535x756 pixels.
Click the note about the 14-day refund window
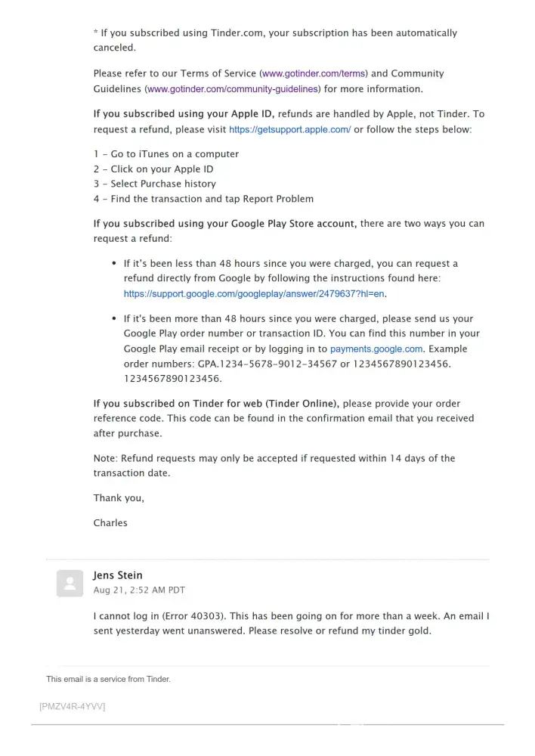click(274, 466)
